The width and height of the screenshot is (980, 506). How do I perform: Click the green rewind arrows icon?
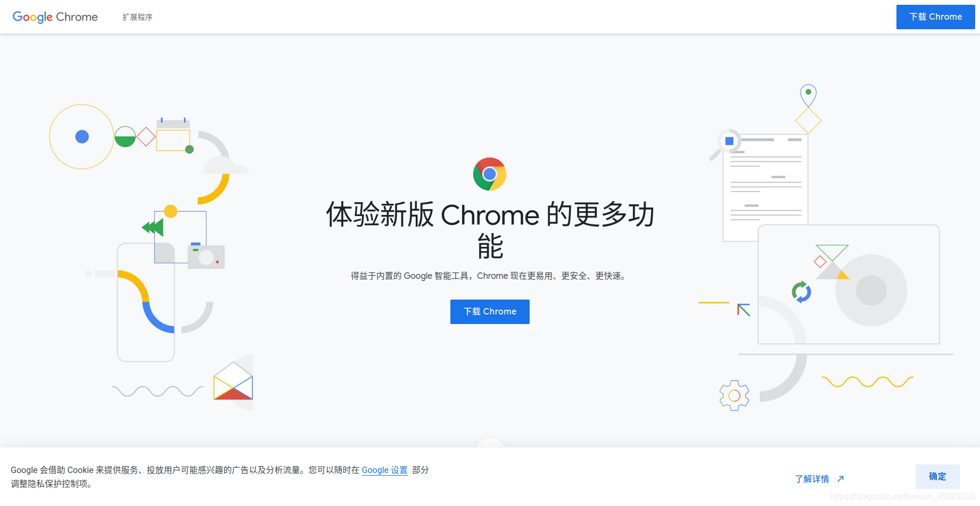tap(153, 228)
